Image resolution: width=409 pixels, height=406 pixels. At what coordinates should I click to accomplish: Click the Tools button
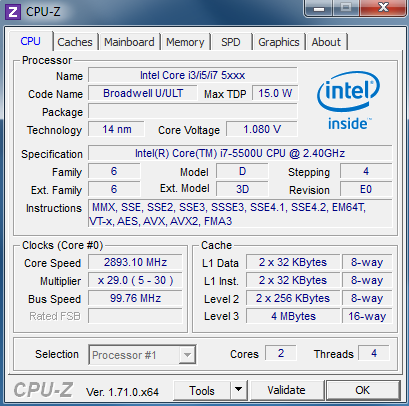[x=202, y=390]
